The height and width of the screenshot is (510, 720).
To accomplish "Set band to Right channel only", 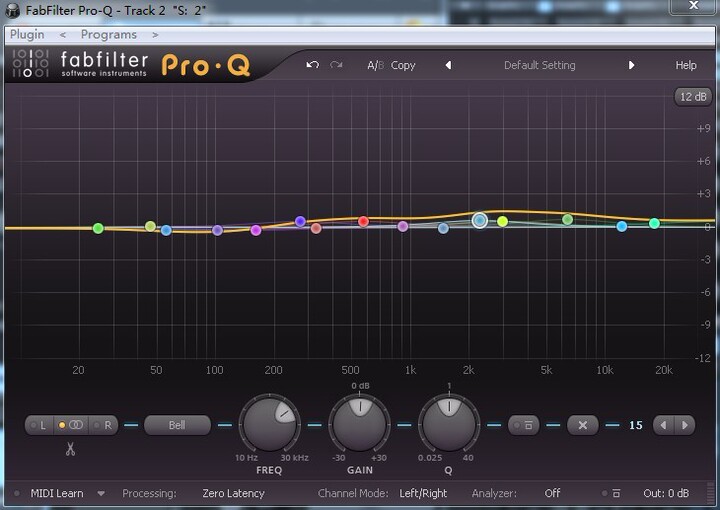I will [x=103, y=425].
